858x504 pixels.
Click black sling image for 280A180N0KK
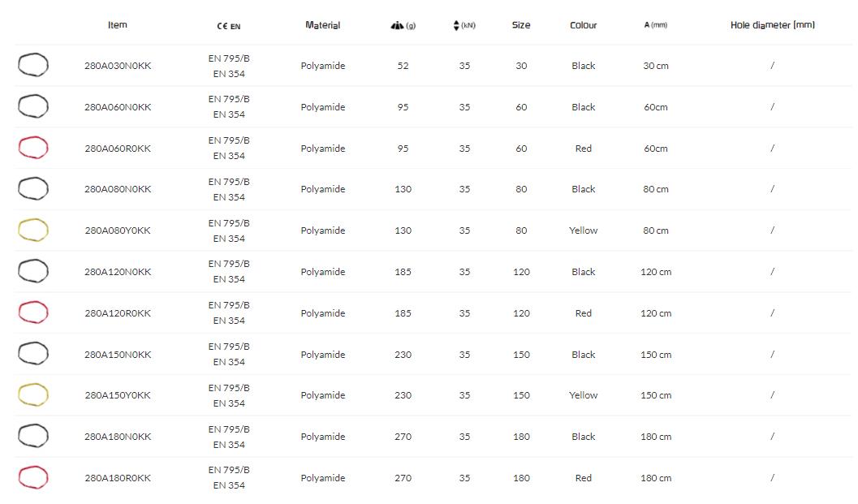point(33,436)
